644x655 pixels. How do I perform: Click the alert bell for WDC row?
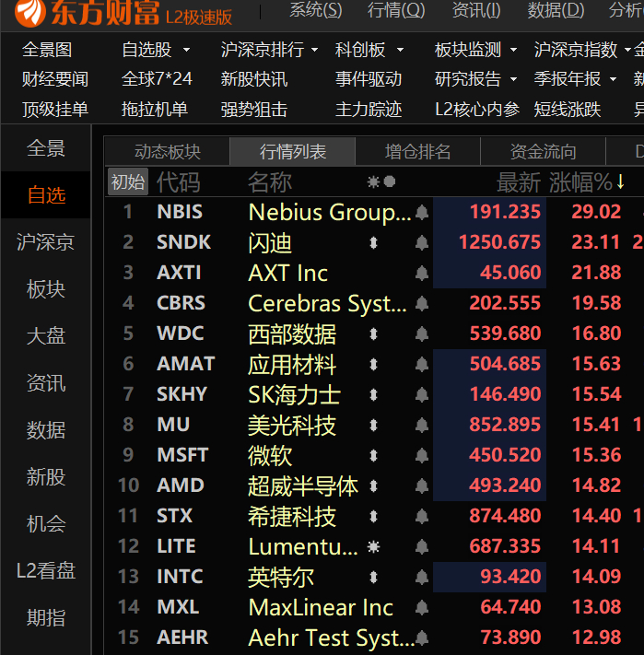422,333
